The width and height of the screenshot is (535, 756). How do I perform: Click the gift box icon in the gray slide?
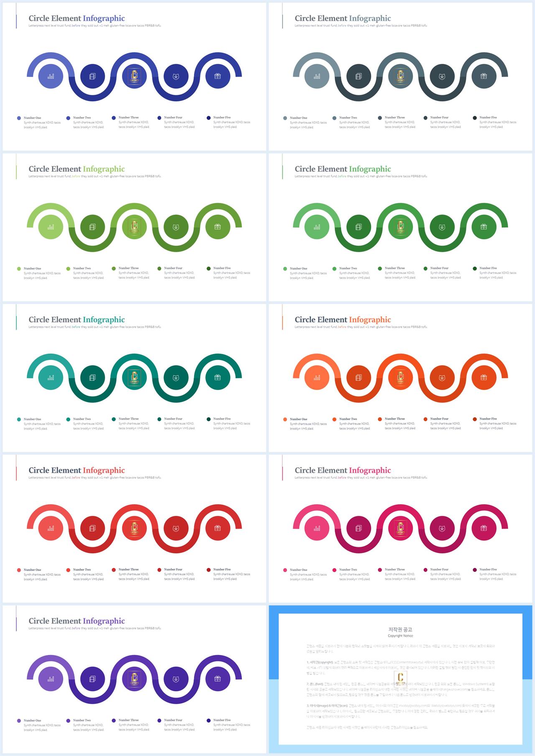pyautogui.click(x=484, y=76)
